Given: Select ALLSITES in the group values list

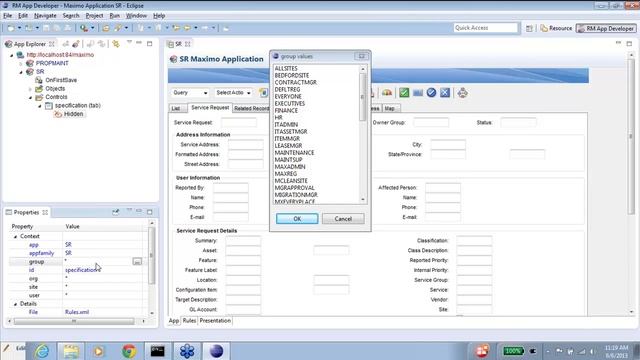Looking at the screenshot, I should 286,69.
